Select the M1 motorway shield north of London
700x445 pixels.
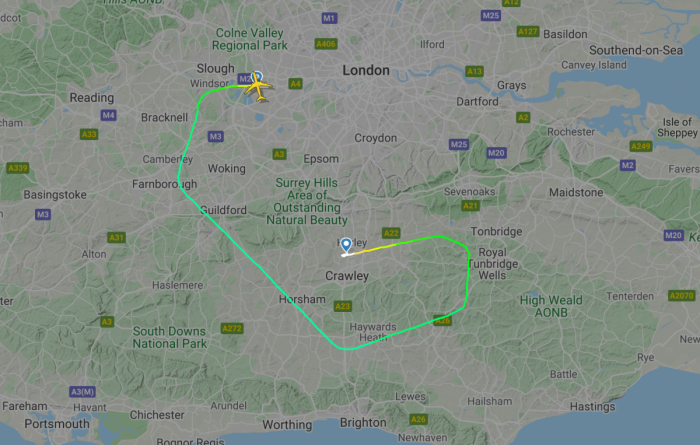[329, 18]
